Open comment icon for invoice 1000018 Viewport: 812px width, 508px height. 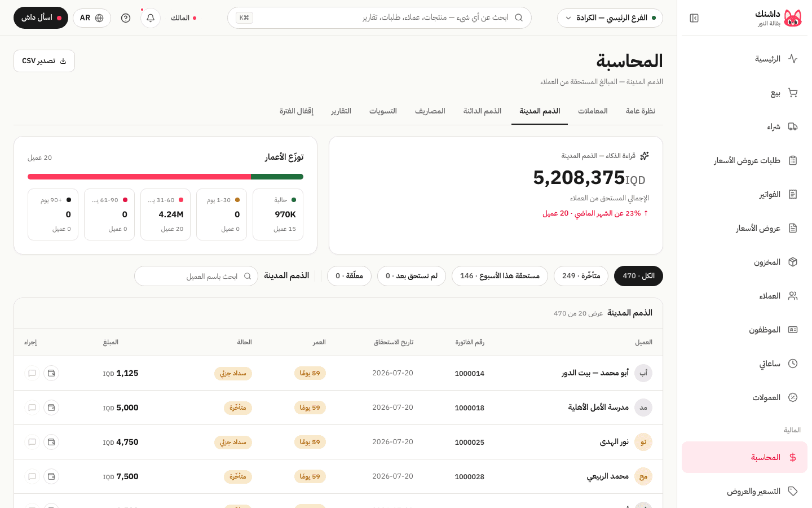32,408
